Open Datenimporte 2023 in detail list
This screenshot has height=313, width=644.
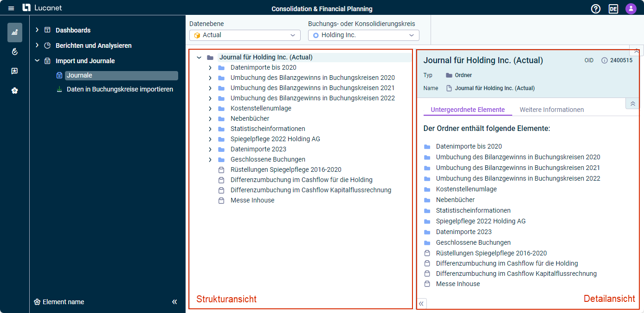[x=464, y=232]
